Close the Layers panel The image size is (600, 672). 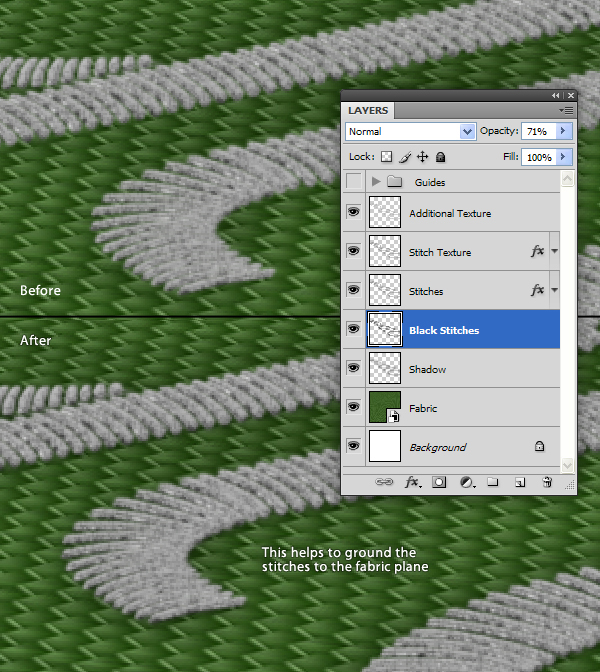[x=570, y=96]
